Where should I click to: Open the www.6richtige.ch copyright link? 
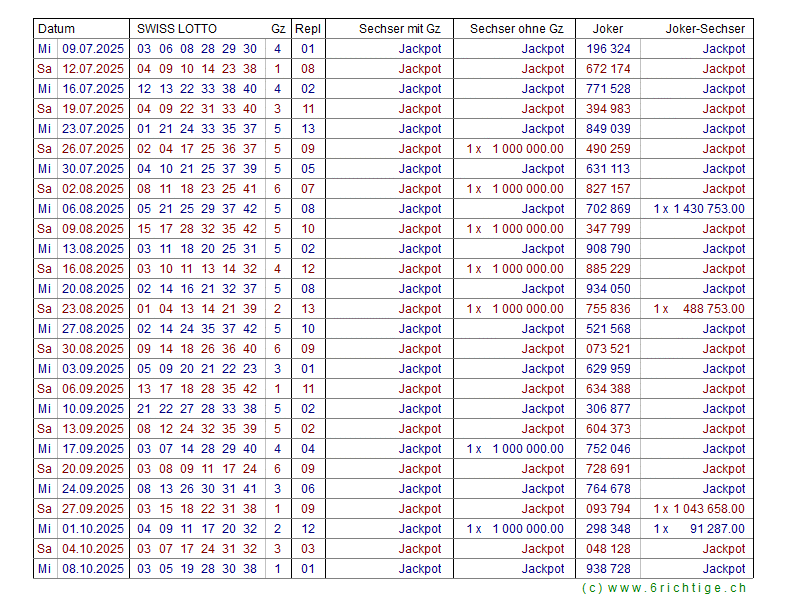coord(664,589)
